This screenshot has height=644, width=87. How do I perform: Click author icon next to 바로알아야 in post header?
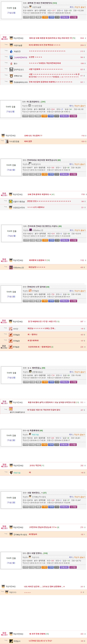coord(30,164)
